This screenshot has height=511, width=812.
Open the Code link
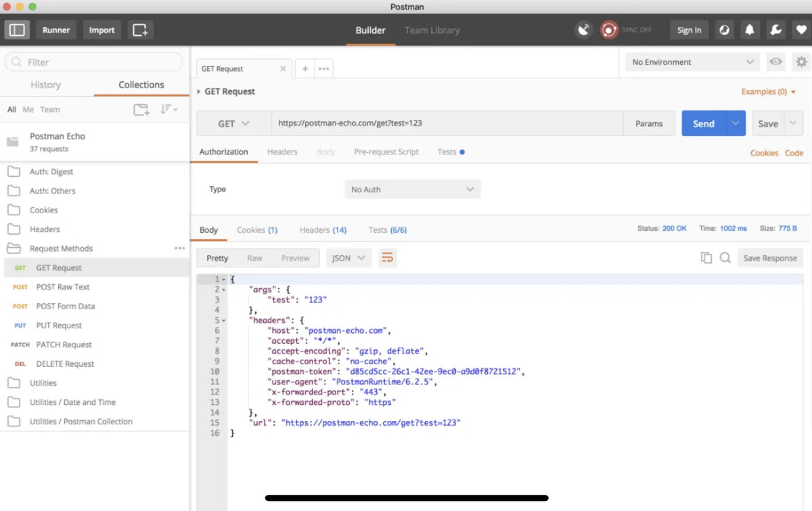[794, 153]
